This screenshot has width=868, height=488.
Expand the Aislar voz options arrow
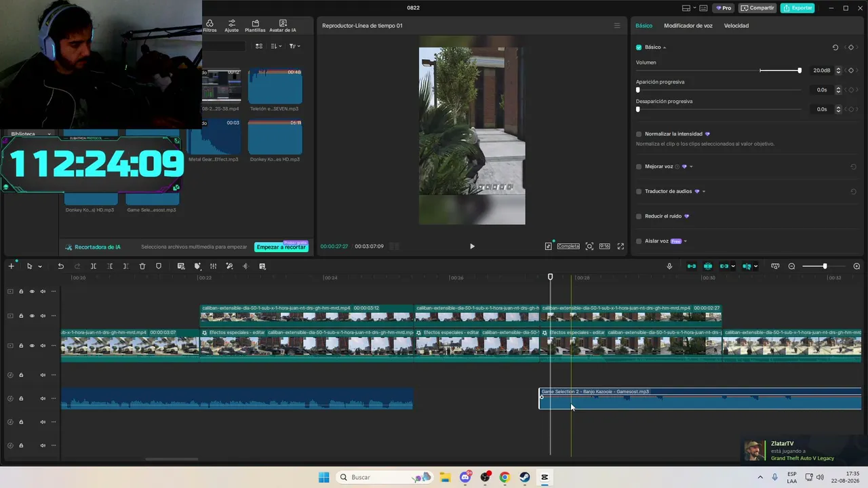(686, 241)
